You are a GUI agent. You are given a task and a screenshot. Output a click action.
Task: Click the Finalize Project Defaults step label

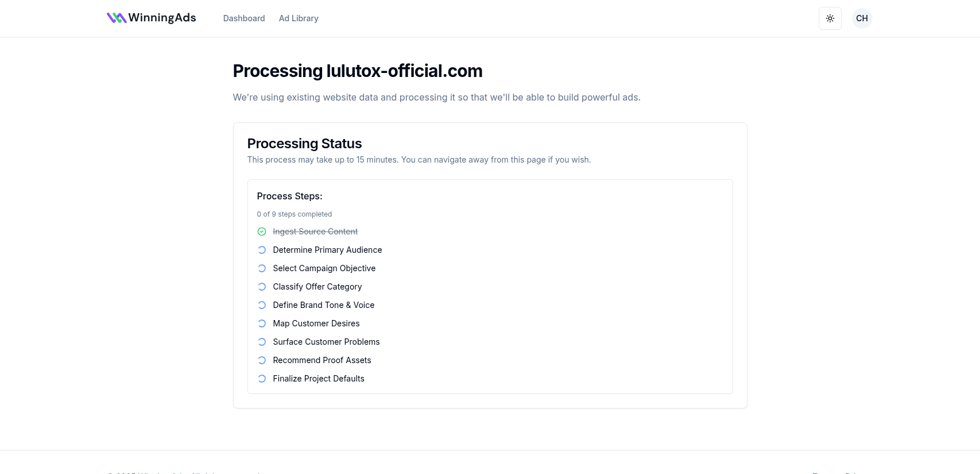[x=319, y=379]
